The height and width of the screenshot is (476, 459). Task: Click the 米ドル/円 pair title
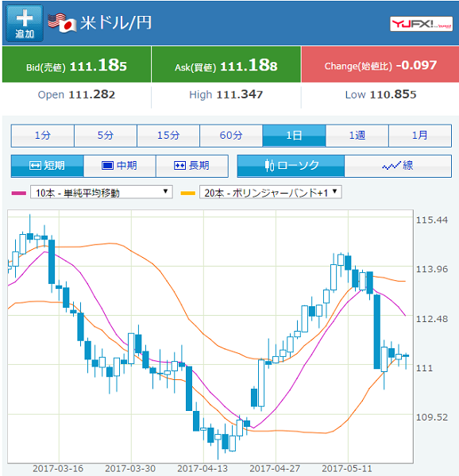[116, 23]
